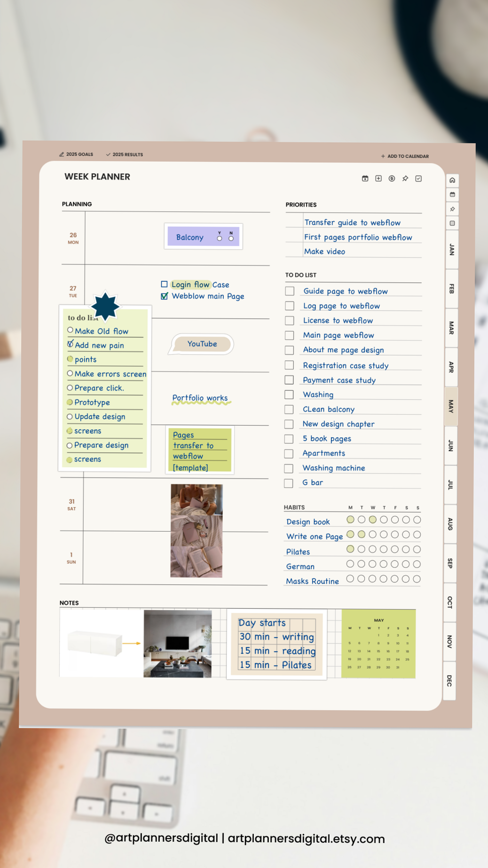
Task: Click the Portfolio works underlined note
Action: click(200, 398)
